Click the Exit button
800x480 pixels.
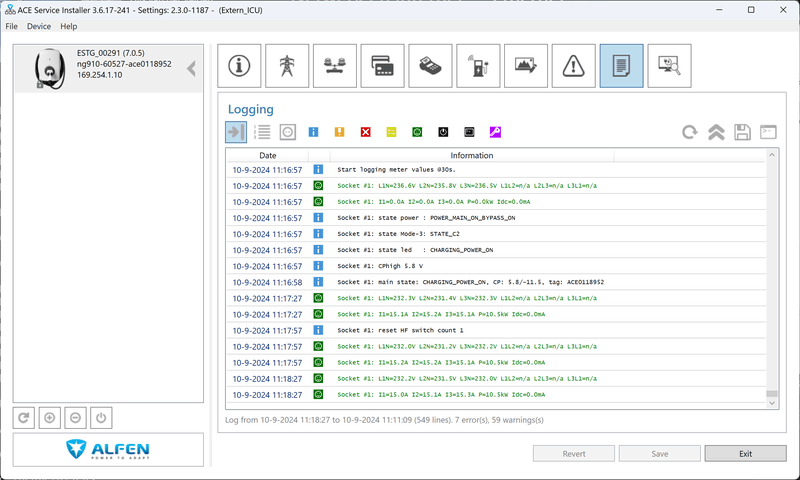coord(745,453)
